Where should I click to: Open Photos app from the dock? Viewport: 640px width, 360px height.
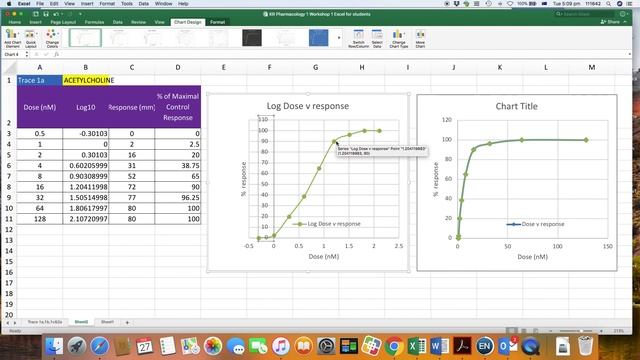tap(213, 346)
